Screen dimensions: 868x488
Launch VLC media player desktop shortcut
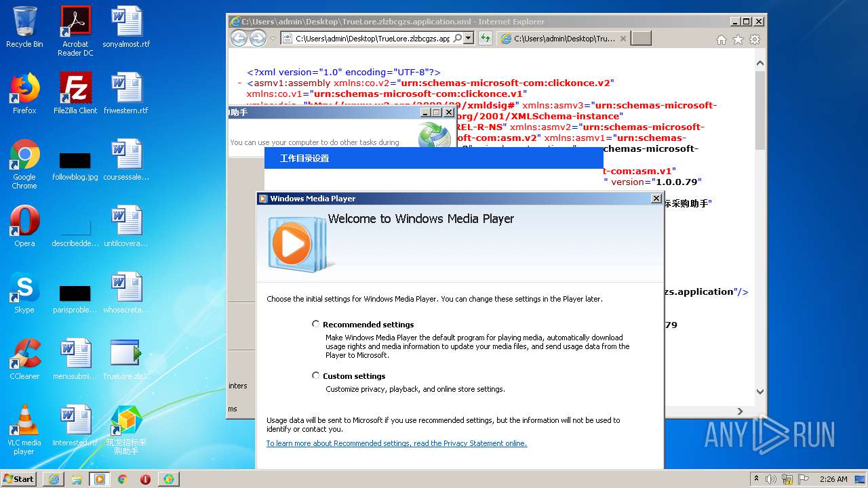pyautogui.click(x=24, y=430)
